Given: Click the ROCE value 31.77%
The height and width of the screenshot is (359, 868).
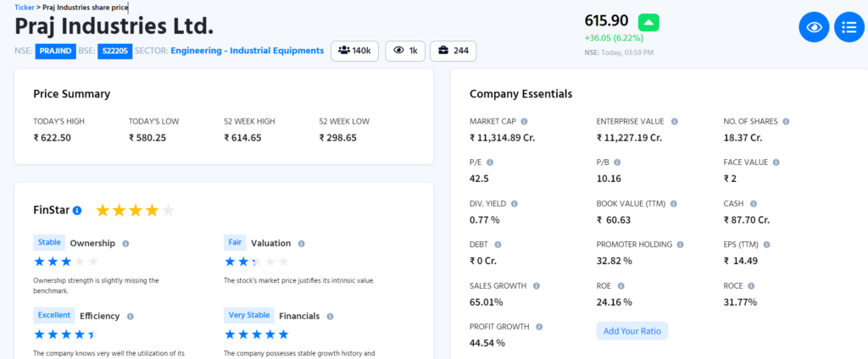Looking at the screenshot, I should pyautogui.click(x=740, y=302).
